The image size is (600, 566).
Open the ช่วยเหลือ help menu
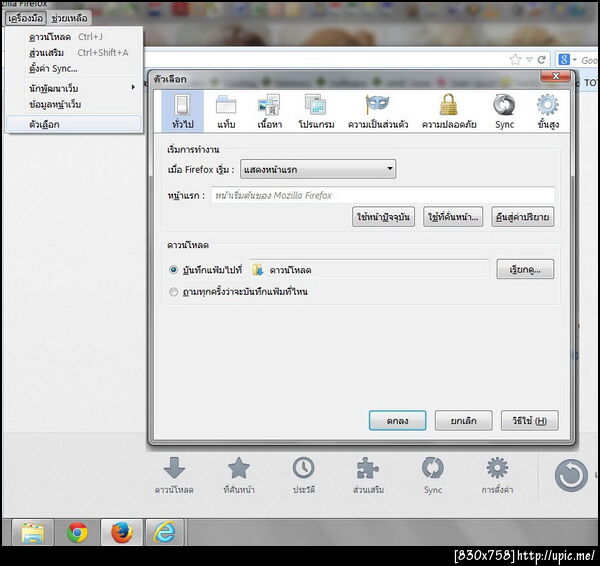click(x=69, y=18)
